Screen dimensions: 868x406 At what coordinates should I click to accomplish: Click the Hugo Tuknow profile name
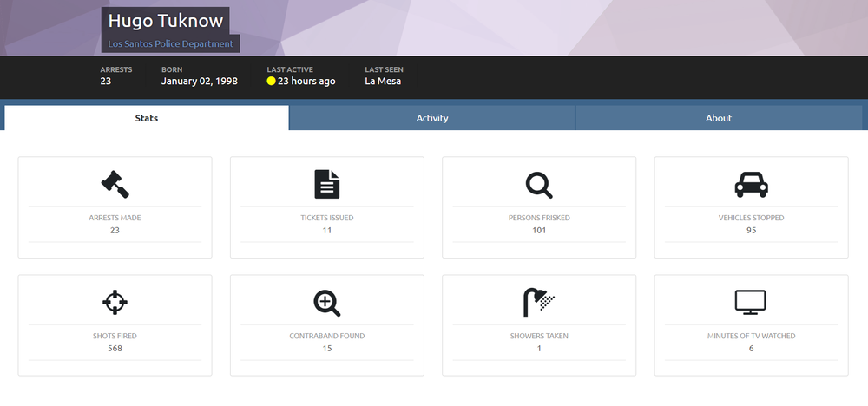(x=166, y=21)
